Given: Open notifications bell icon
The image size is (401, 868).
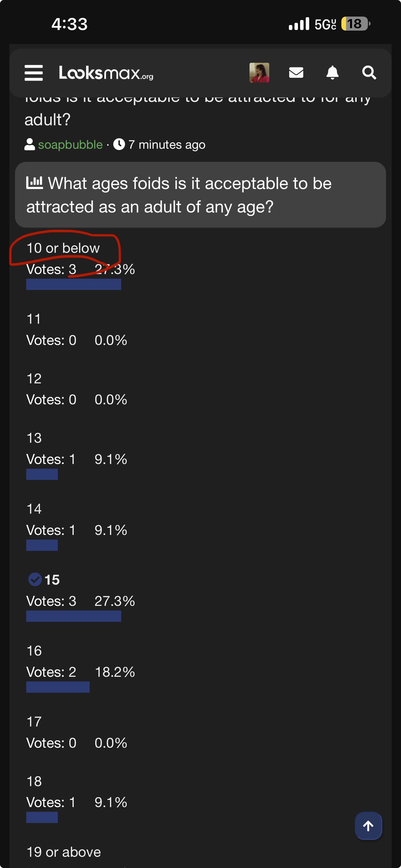Looking at the screenshot, I should pos(333,72).
